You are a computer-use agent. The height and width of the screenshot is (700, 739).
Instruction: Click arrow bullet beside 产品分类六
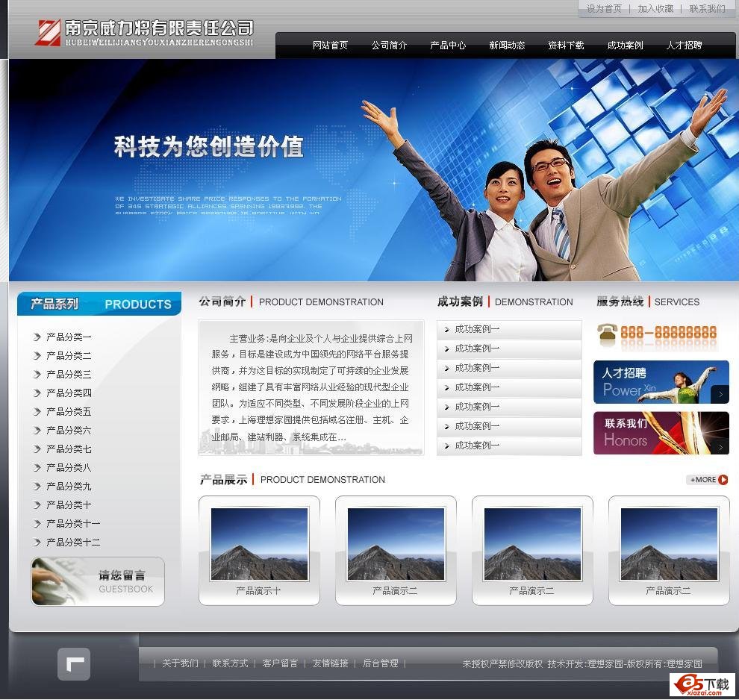37,431
